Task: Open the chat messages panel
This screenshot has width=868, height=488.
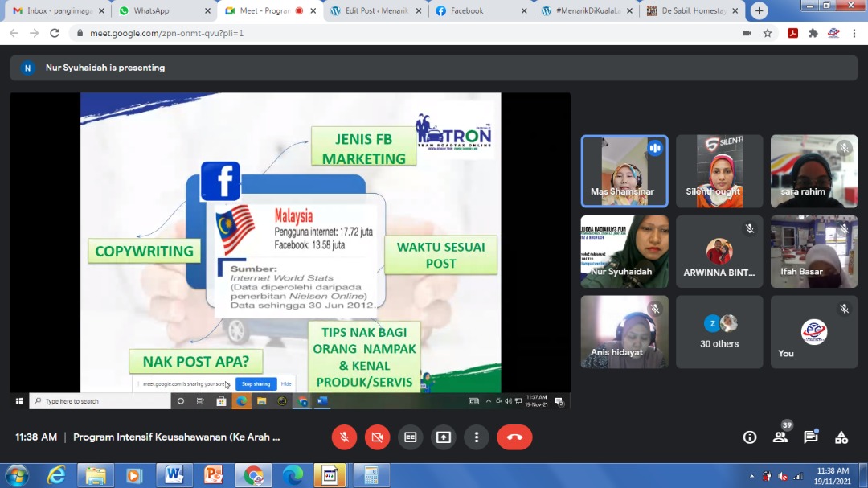Action: (x=811, y=437)
